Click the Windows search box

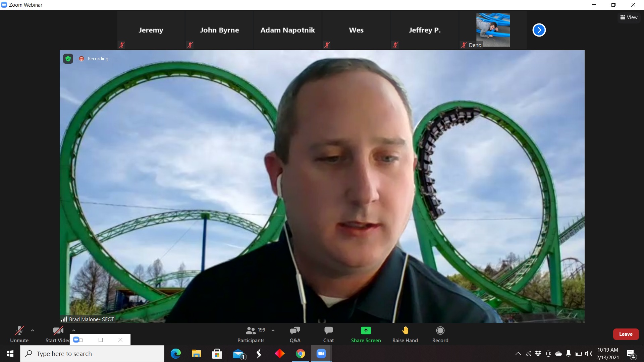[x=92, y=354]
